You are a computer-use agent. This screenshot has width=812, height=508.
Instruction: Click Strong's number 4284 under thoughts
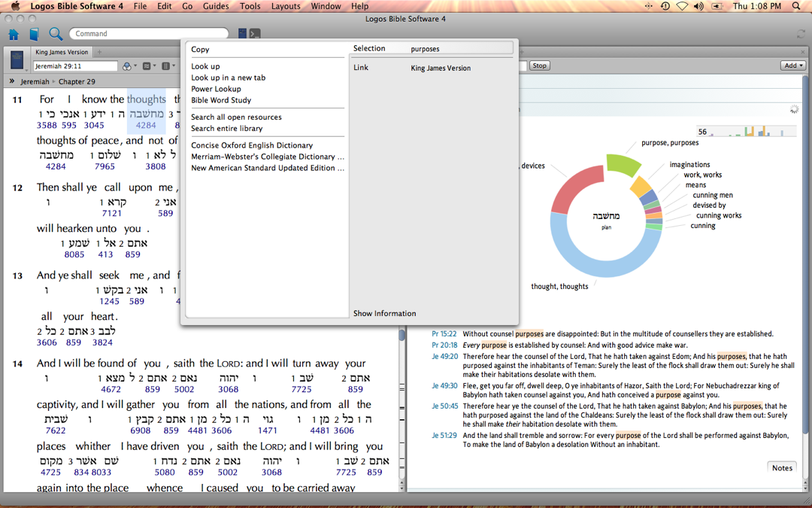[146, 125]
